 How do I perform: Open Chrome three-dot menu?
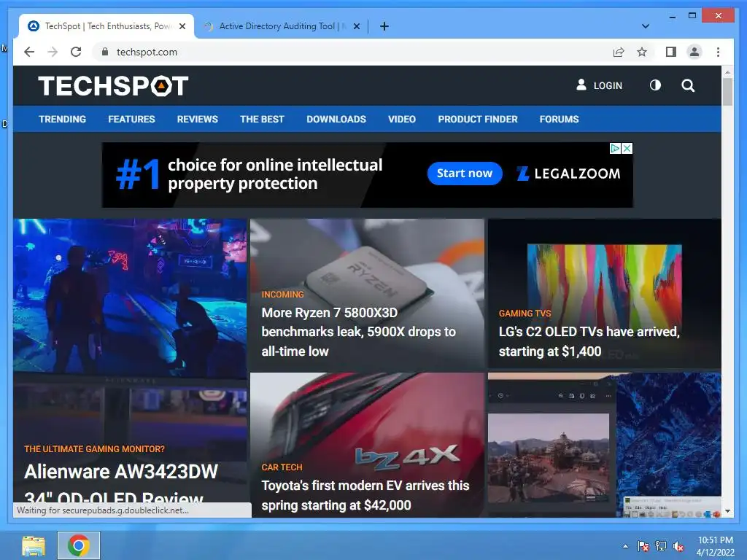click(x=718, y=52)
